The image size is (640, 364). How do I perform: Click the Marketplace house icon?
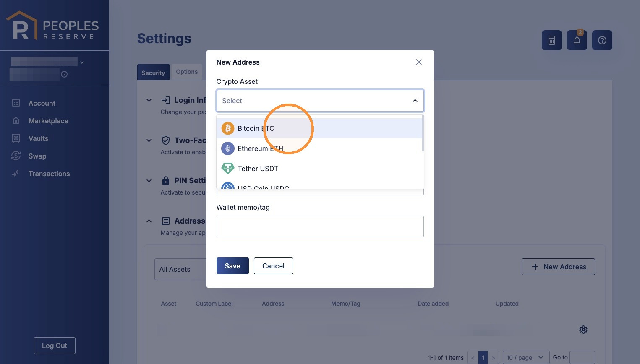16,120
